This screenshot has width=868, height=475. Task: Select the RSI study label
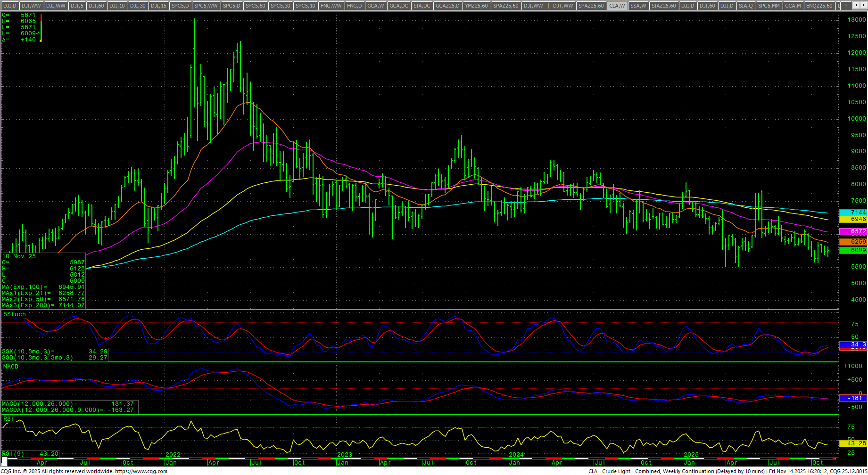8,419
